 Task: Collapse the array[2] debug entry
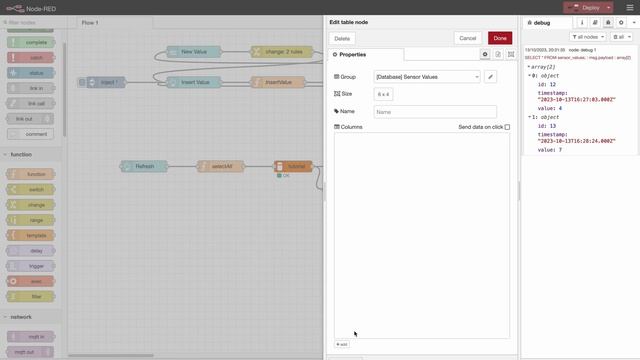tap(529, 67)
